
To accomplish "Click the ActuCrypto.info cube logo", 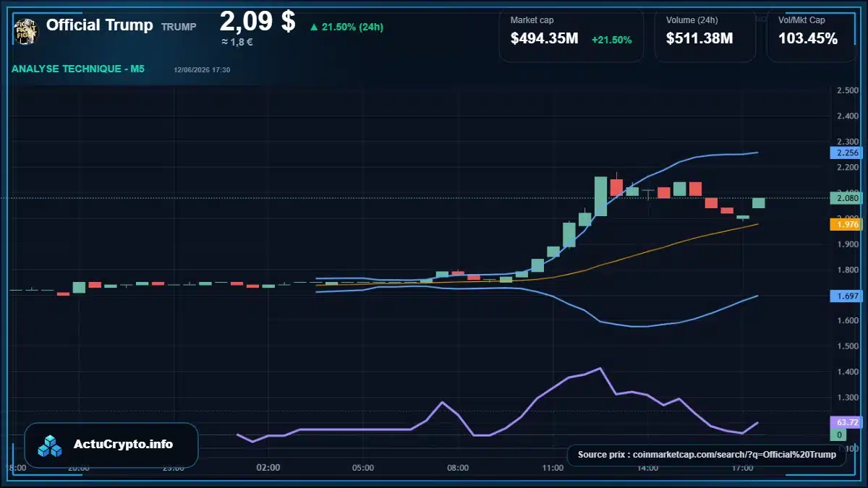I will (51, 445).
